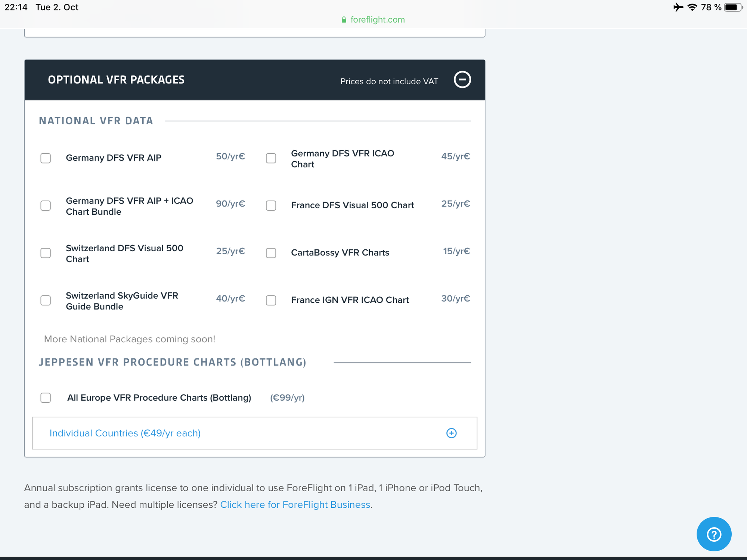Viewport: 747px width, 560px height.
Task: Click plus icon beside Individual Countries
Action: click(451, 433)
